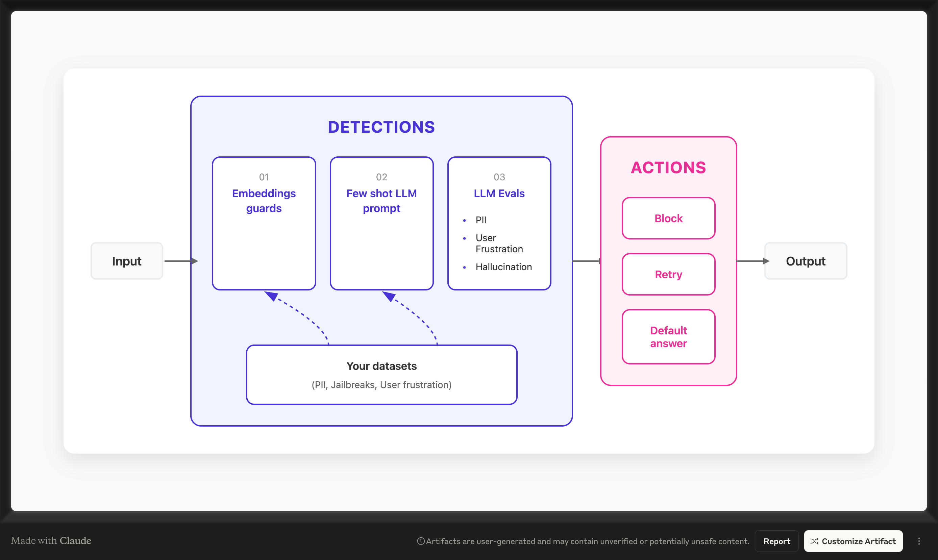Click the DETECTIONS heading
The image size is (938, 560).
(381, 127)
